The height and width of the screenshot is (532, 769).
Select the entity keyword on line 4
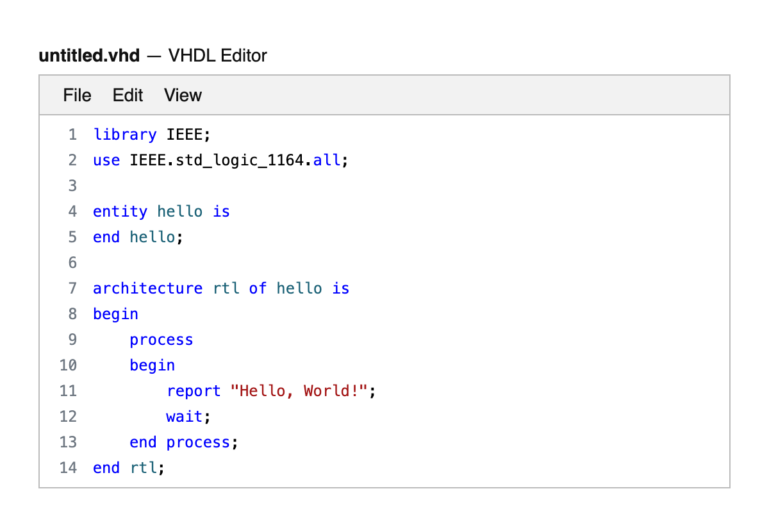pos(120,211)
